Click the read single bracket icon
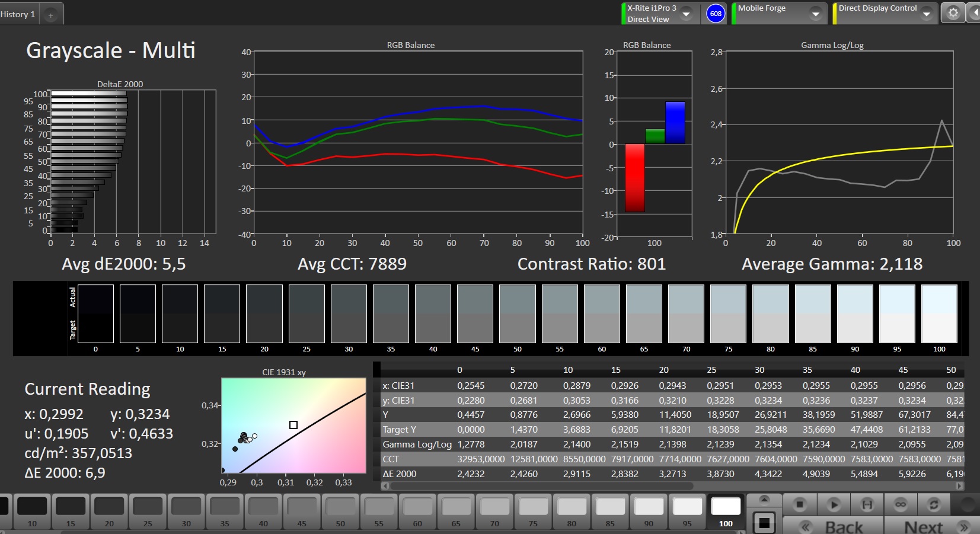Screen dimensions: 980x534 pyautogui.click(x=867, y=504)
